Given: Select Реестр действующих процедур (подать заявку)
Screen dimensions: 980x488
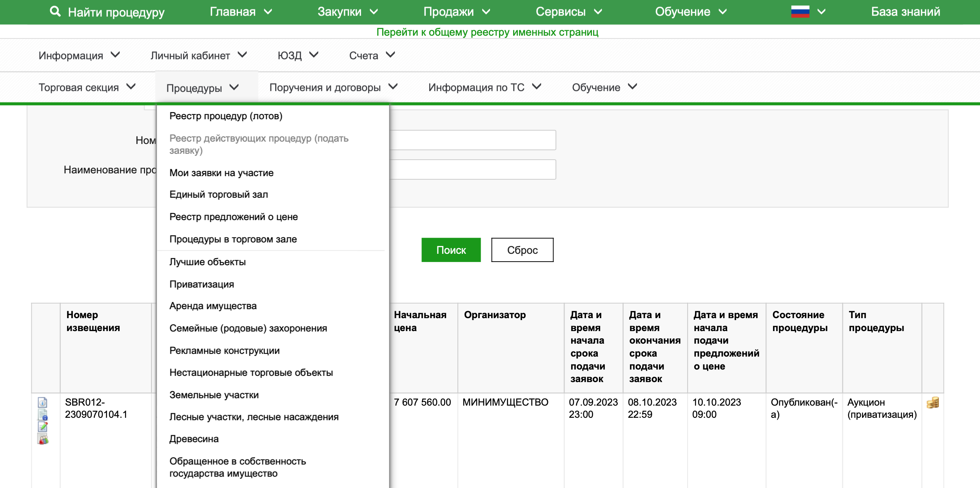Looking at the screenshot, I should [x=259, y=144].
